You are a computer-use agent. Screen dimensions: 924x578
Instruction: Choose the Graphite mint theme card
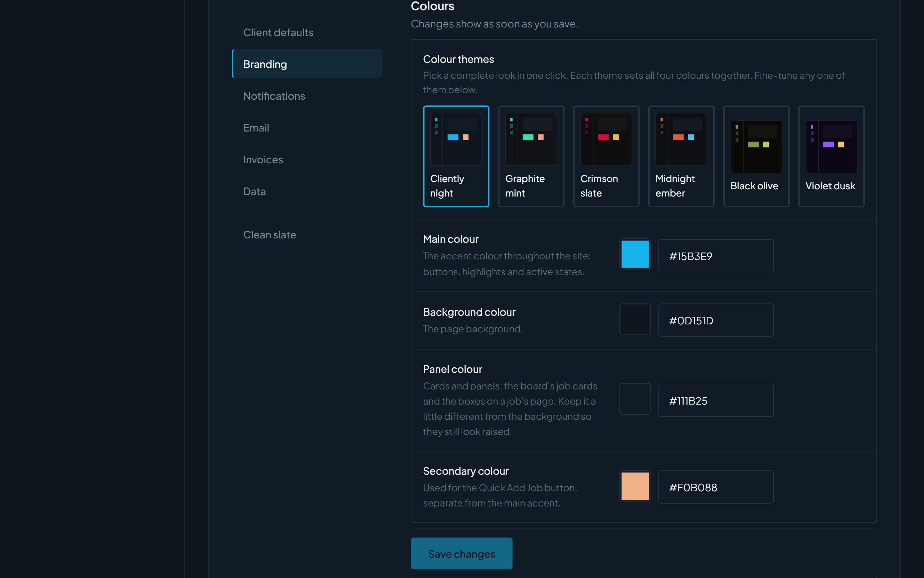click(531, 156)
